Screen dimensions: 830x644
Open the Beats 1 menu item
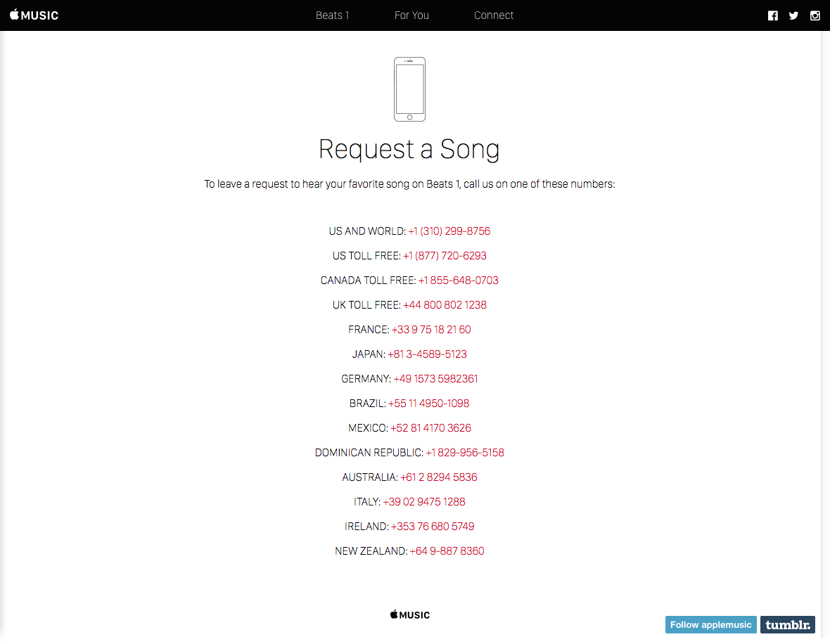coord(333,15)
